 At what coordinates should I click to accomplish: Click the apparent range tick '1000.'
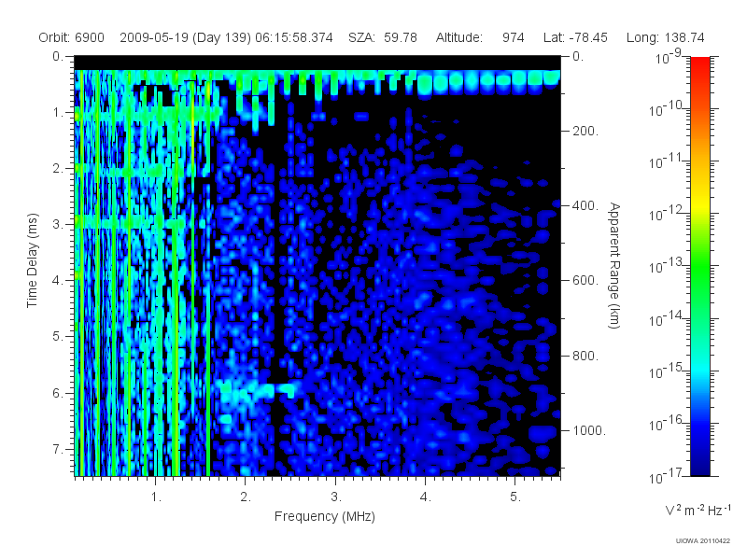[589, 430]
